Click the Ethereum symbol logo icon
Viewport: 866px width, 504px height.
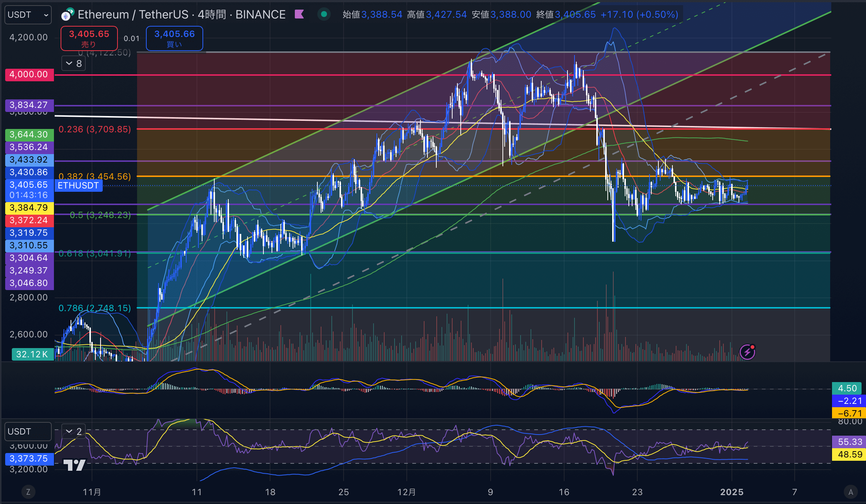tap(67, 14)
